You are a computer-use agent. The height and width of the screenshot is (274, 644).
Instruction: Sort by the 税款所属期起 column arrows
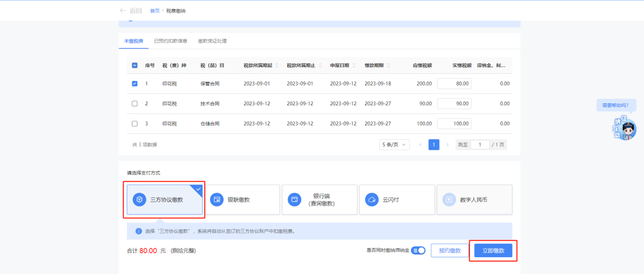[x=277, y=65]
